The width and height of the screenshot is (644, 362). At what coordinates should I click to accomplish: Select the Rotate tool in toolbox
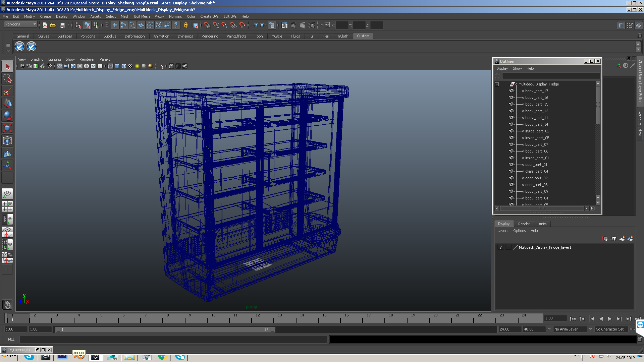7,116
